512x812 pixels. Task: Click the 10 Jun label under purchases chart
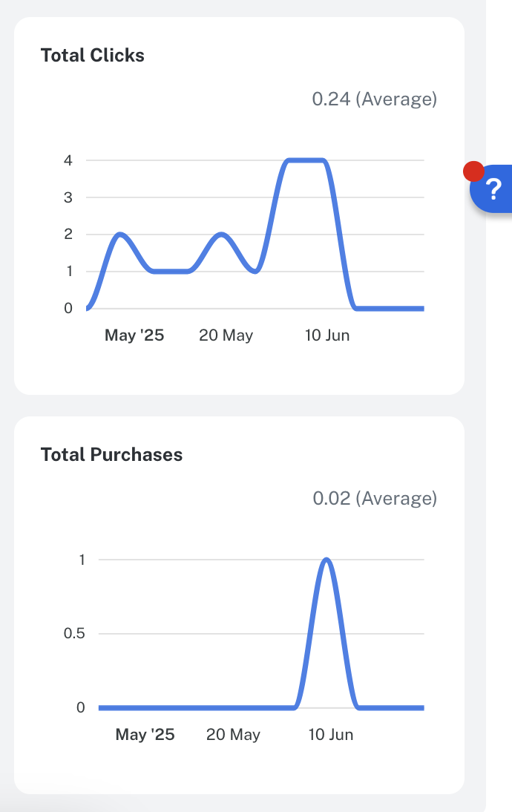331,734
